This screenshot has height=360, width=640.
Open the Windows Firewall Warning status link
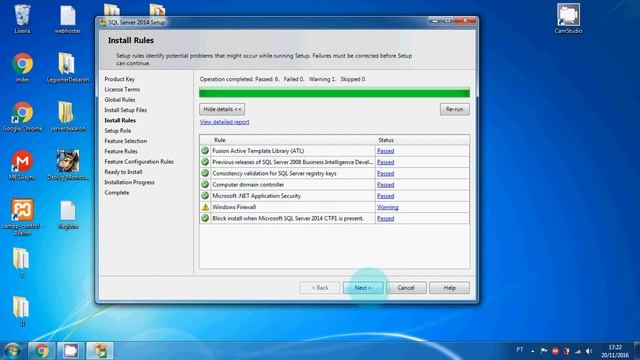(x=387, y=207)
